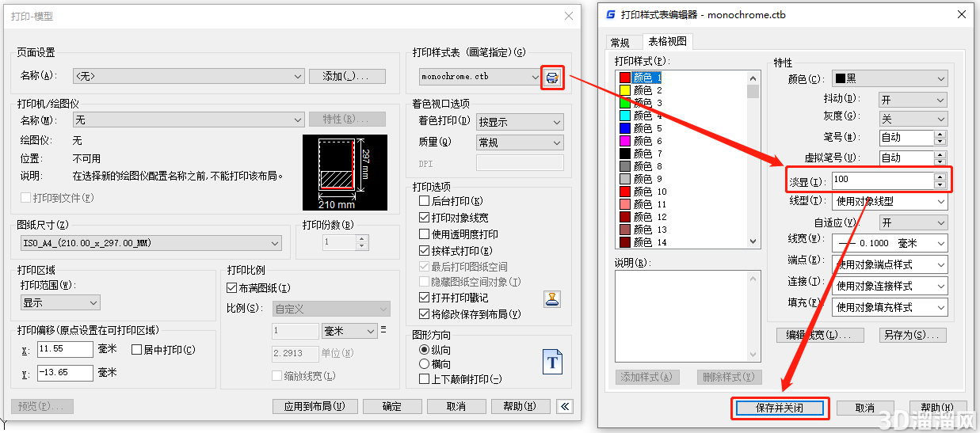Open 抖动 dropdown in editor
Screen dimensions: 980x433
coord(913,100)
